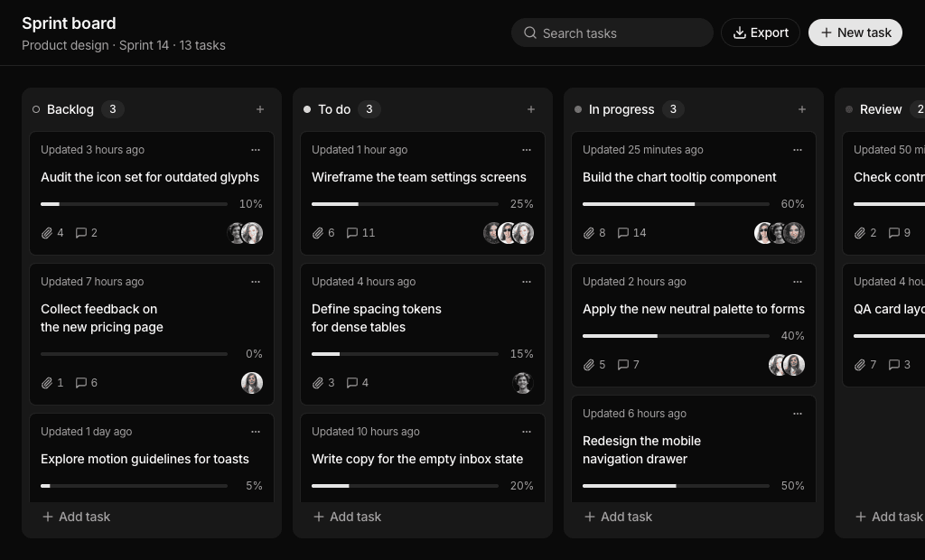925x560 pixels.
Task: Open more options on Apply neutral palette card
Action: click(x=798, y=282)
